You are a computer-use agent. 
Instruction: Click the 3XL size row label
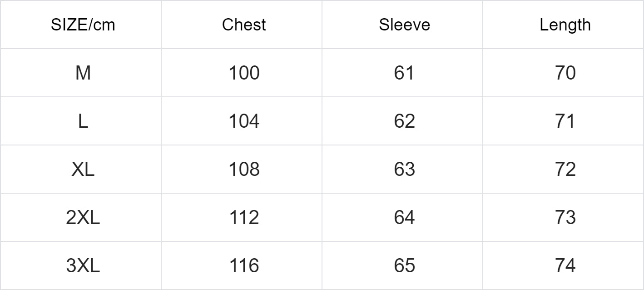tap(83, 265)
